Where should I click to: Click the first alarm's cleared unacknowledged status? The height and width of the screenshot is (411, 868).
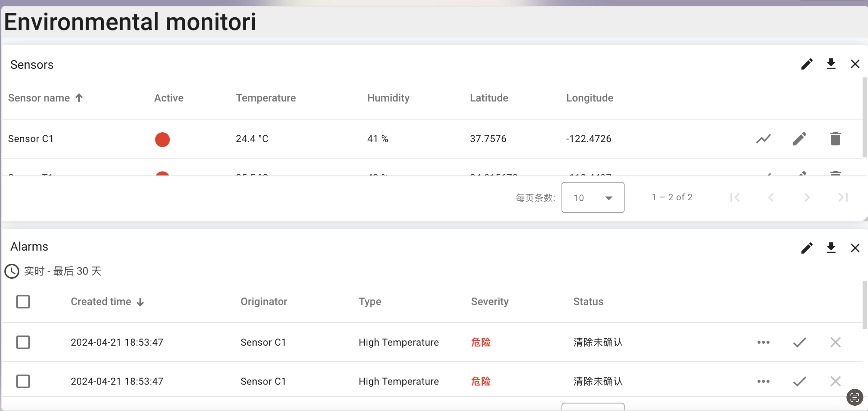pyautogui.click(x=598, y=342)
